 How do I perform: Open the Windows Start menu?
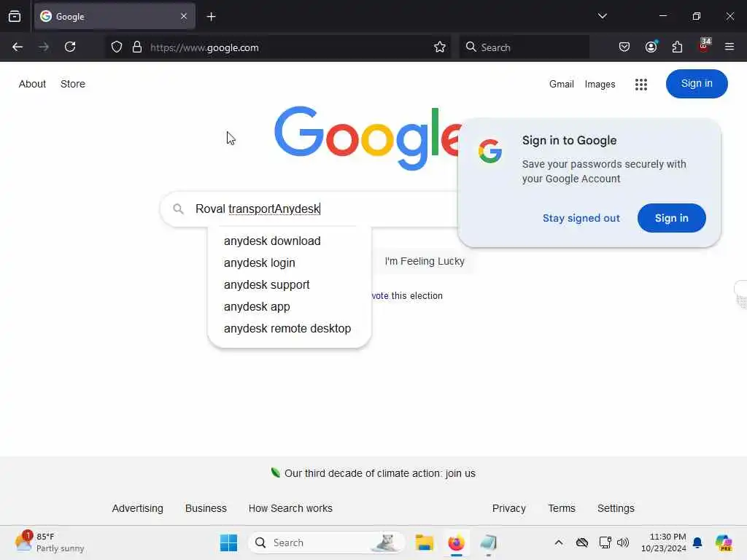(x=228, y=542)
